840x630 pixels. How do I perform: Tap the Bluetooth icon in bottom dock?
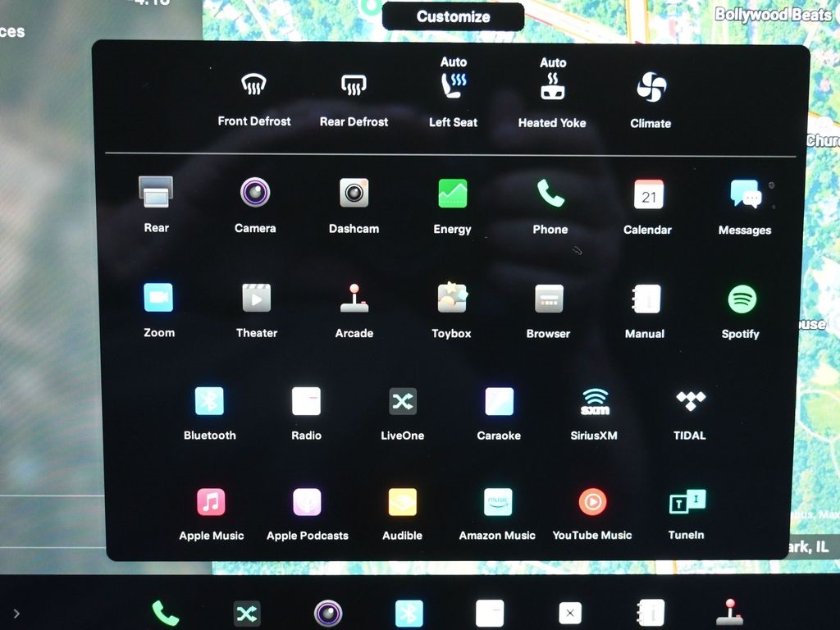[x=409, y=614]
